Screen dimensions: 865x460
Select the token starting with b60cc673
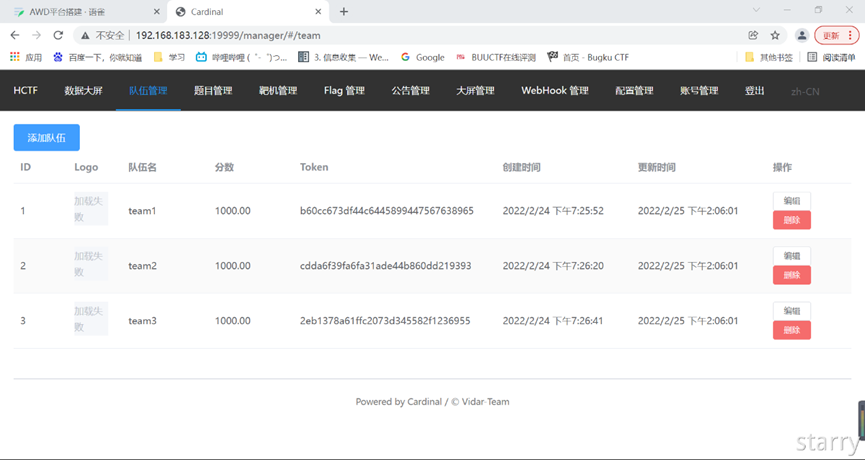point(387,211)
